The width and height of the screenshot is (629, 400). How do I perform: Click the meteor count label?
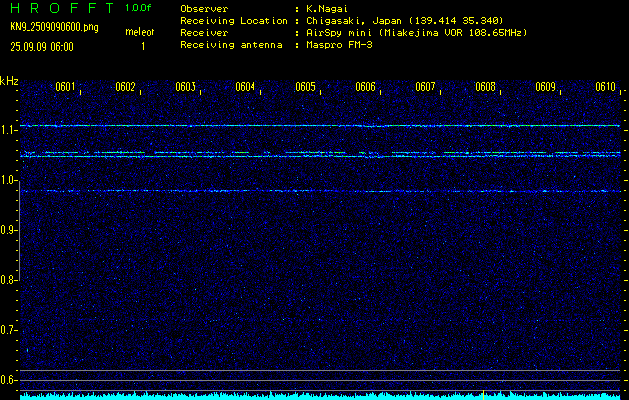point(140,32)
